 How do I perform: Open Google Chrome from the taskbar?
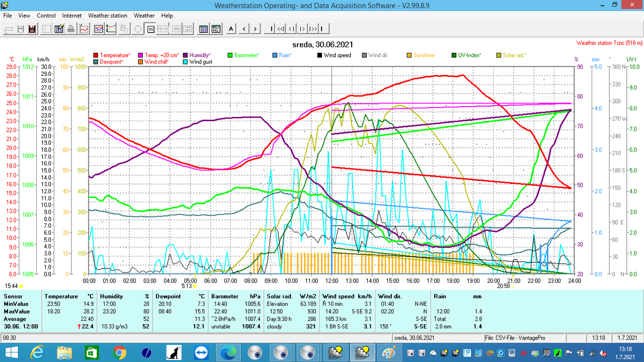[x=120, y=352]
